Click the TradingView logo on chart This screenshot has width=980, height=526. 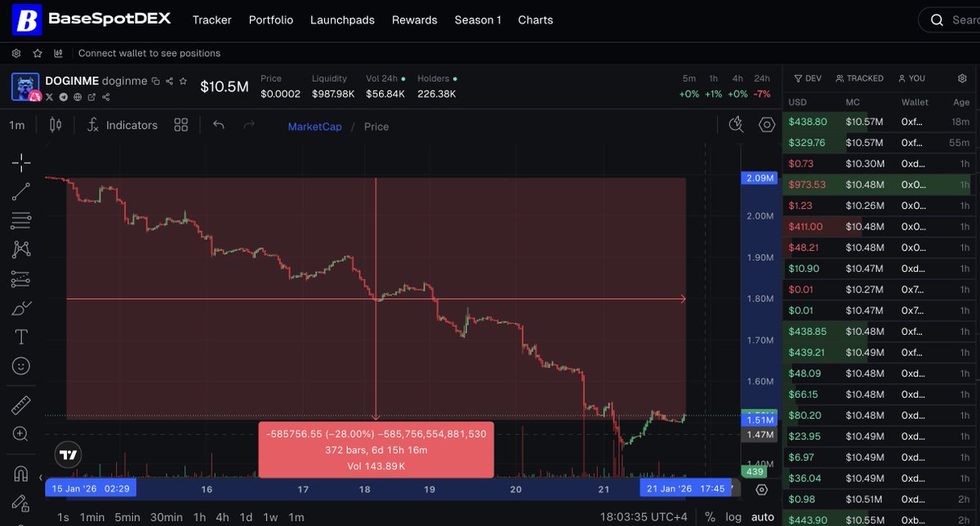tap(69, 456)
